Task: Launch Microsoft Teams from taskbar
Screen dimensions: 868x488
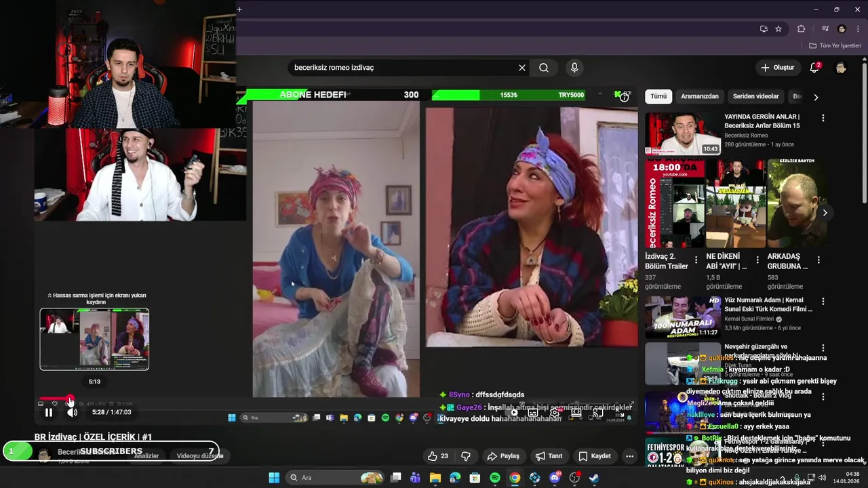Action: click(416, 478)
